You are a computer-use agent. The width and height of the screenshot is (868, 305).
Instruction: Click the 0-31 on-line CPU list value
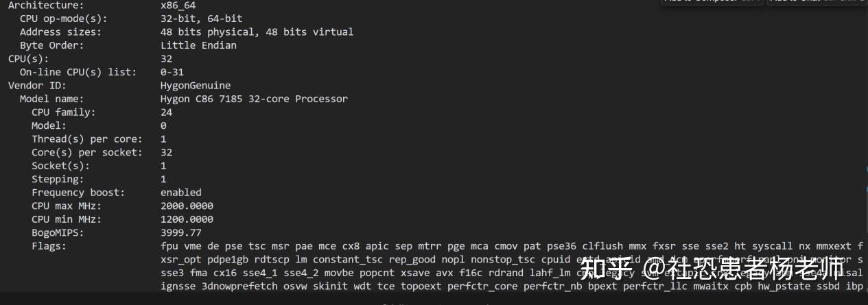(172, 72)
